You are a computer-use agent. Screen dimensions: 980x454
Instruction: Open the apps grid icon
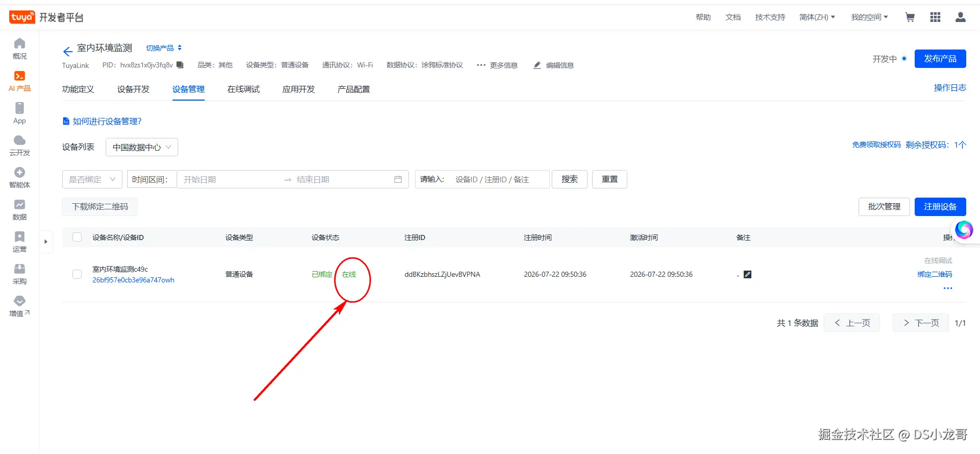pos(935,17)
